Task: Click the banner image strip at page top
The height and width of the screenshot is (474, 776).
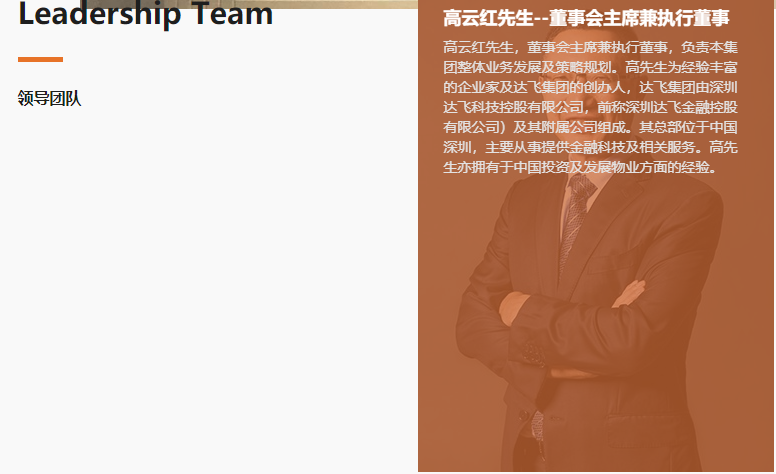Action: 249,4
